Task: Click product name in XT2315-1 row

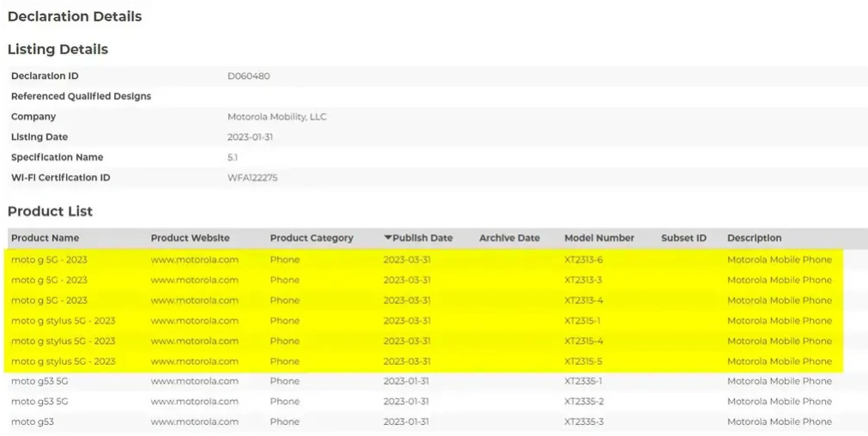Action: pos(63,321)
